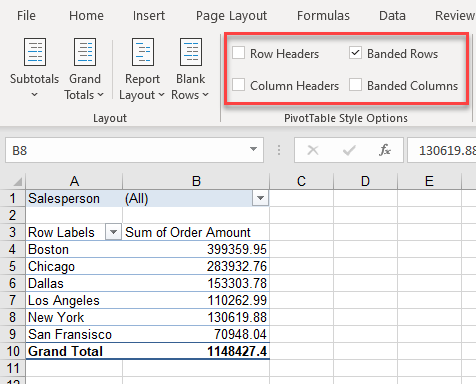Select row 2 header

(x=13, y=215)
